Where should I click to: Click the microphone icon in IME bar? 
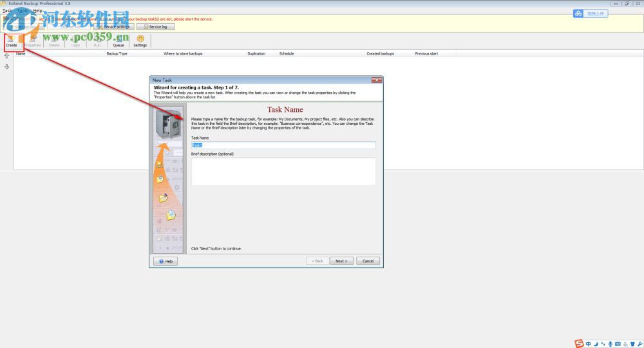click(x=611, y=344)
